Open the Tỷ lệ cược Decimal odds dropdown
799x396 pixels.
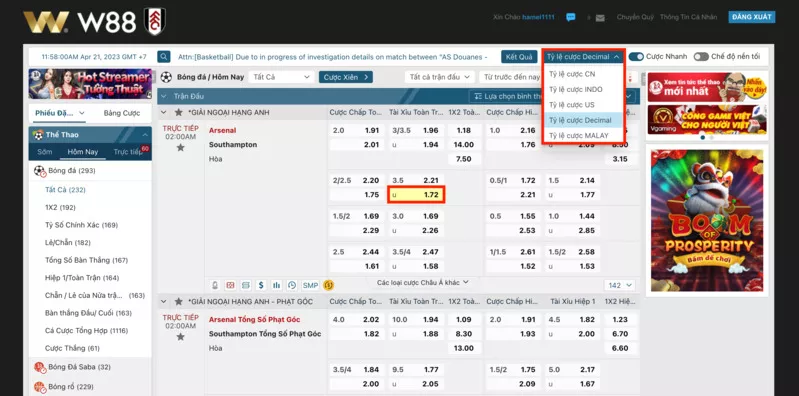click(x=583, y=57)
